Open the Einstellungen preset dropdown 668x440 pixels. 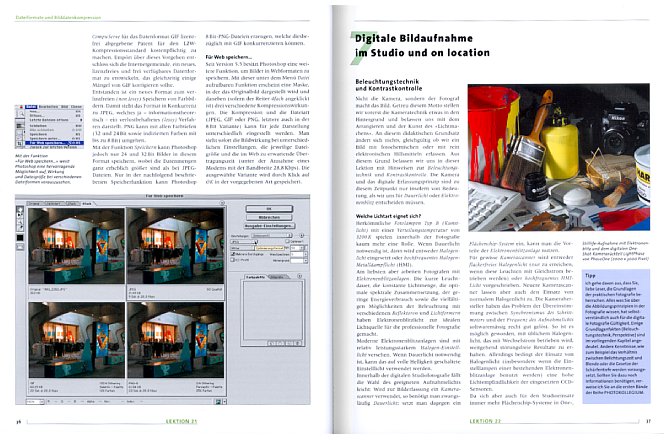[x=271, y=235]
